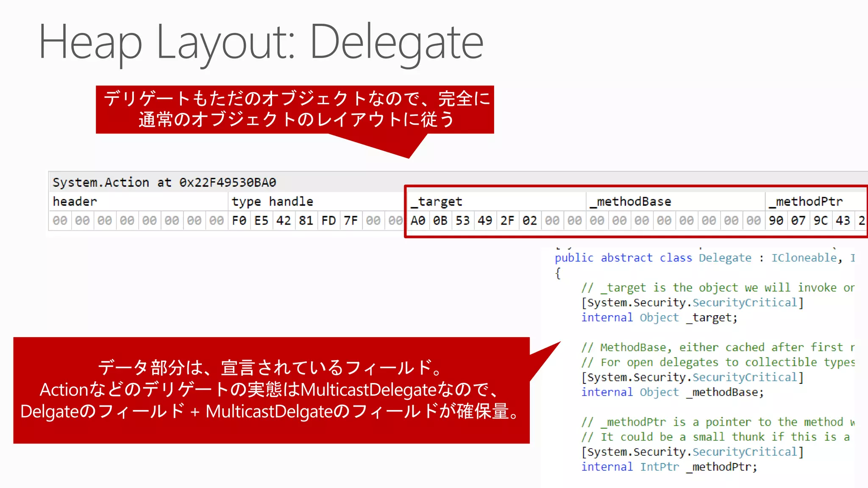Viewport: 868px width, 488px height.
Task: Click the 'A0' byte under _target
Action: coord(418,221)
